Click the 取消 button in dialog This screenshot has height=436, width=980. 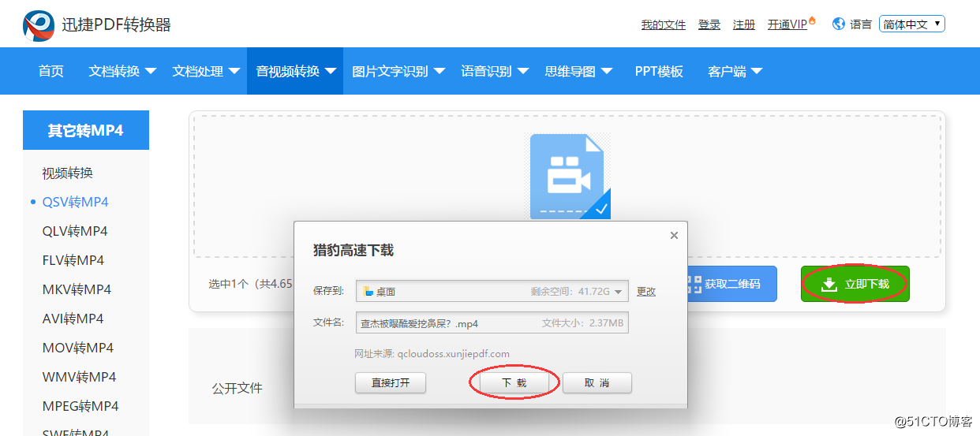[x=597, y=383]
